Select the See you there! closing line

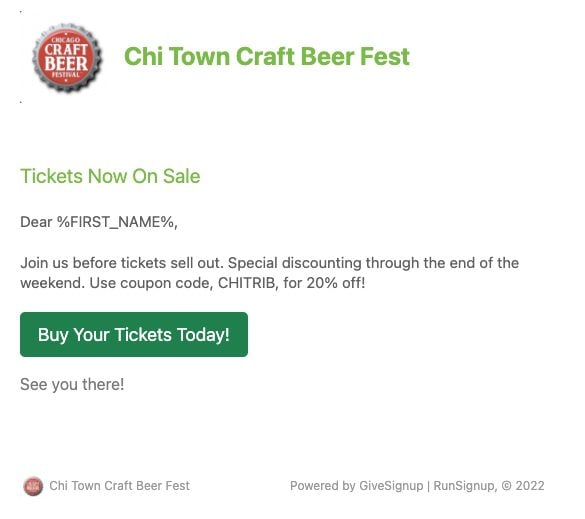(72, 385)
